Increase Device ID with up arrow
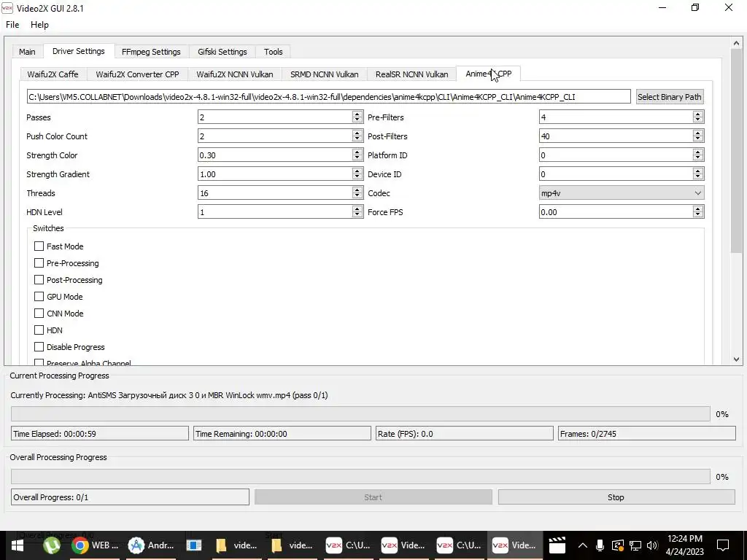The image size is (747, 560). point(698,171)
